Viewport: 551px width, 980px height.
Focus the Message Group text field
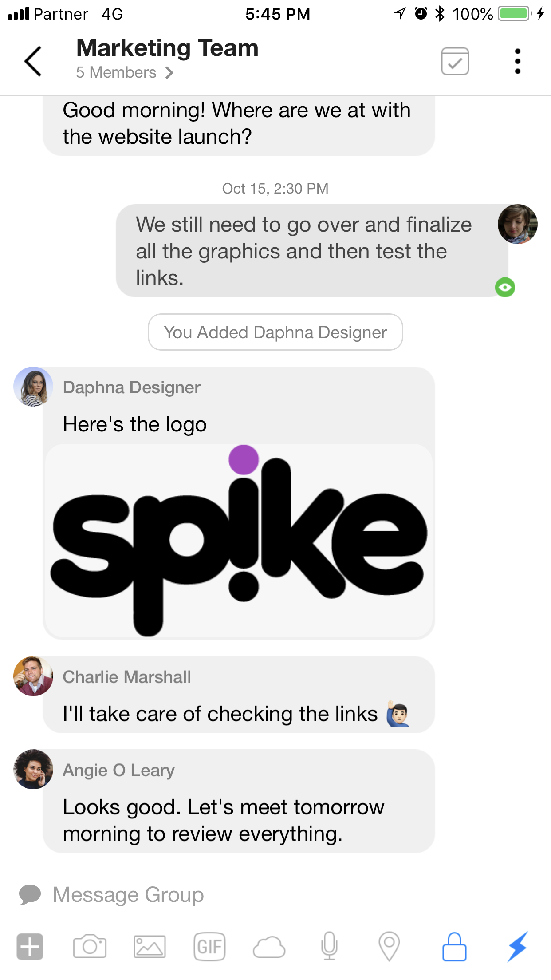pos(275,895)
